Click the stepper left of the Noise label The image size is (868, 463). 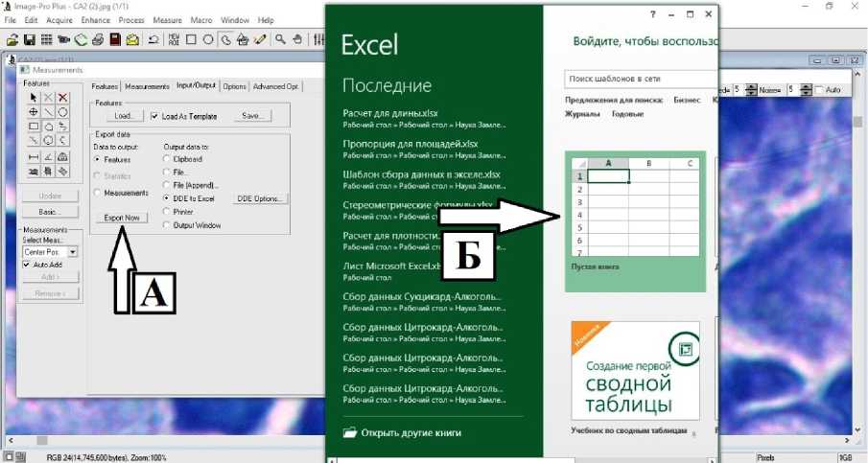[x=751, y=89]
